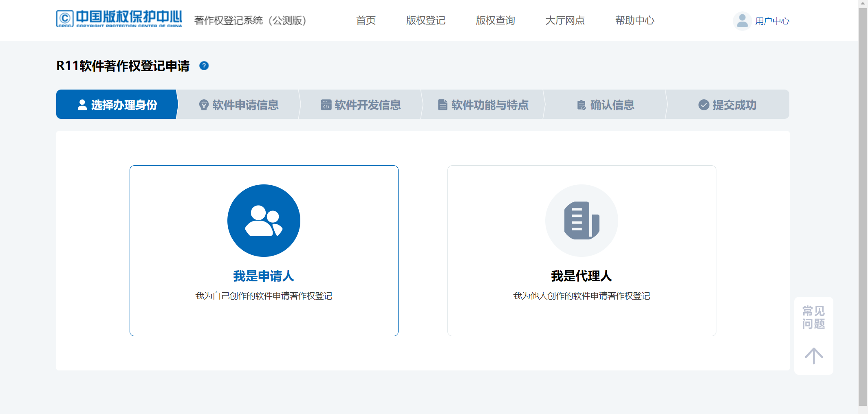Click the 著作权登记系统（公测版） title text

coord(250,20)
